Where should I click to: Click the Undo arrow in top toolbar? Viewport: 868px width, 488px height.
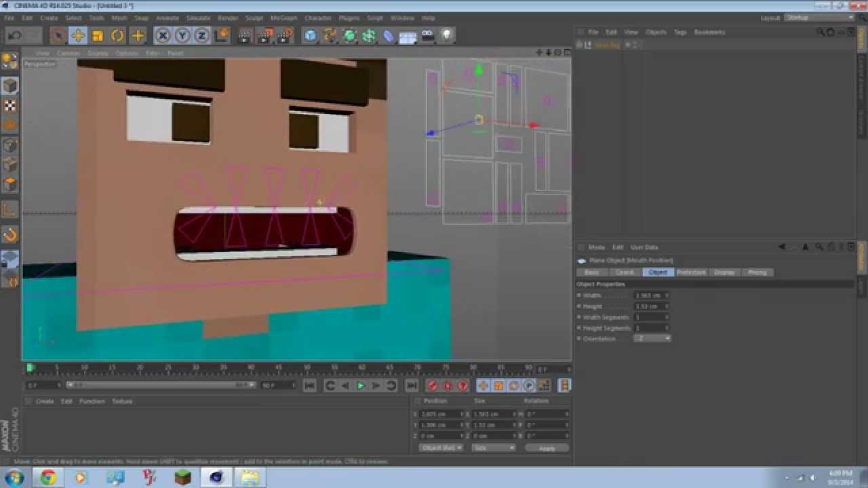[x=14, y=36]
